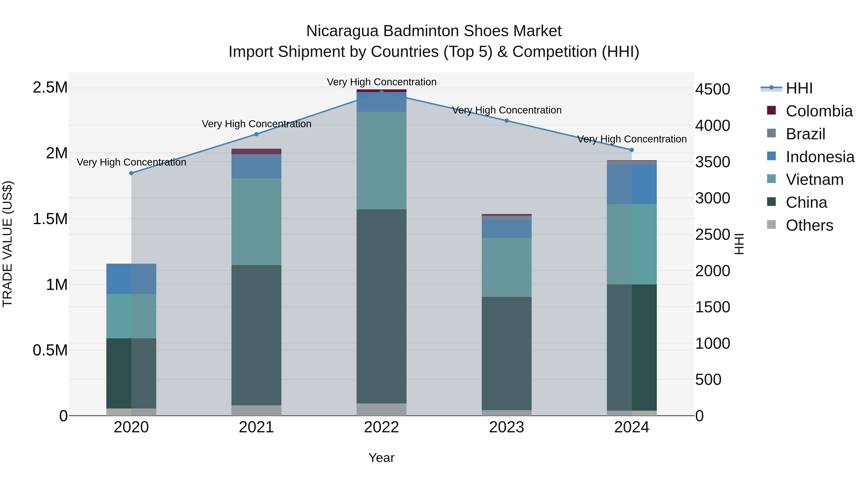Click the 2M y-axis tick label
This screenshot has height=488, width=868.
pos(57,153)
